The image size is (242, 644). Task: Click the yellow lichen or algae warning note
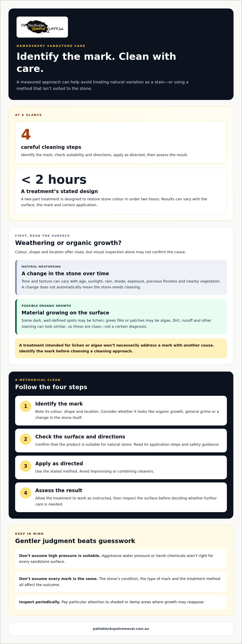coord(121,348)
